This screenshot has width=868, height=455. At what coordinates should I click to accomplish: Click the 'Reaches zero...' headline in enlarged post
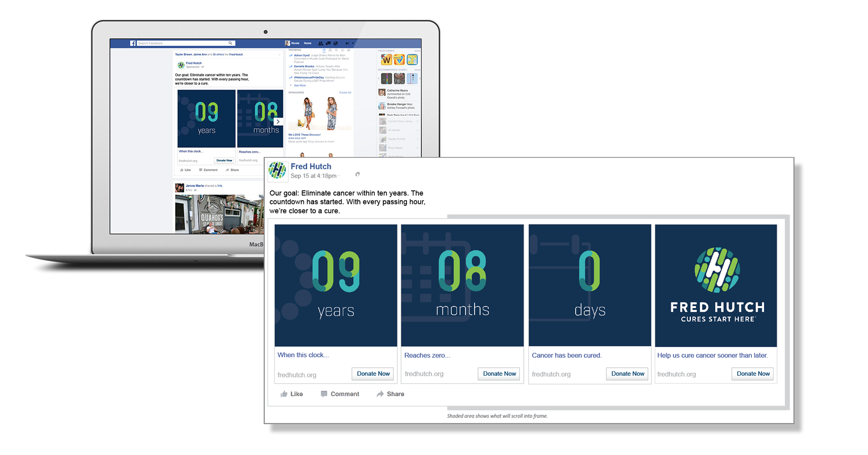pyautogui.click(x=427, y=355)
